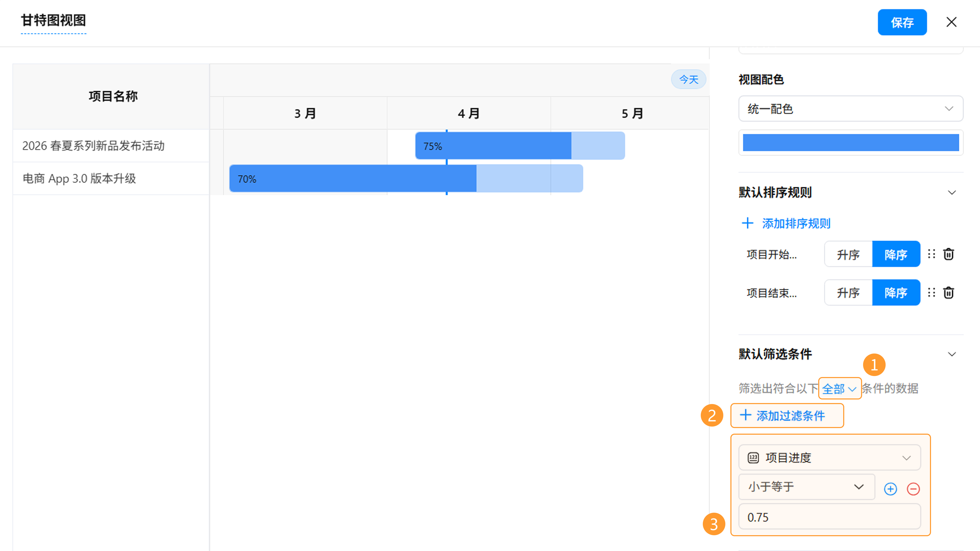Pick the blue view color swatch

[x=850, y=143]
